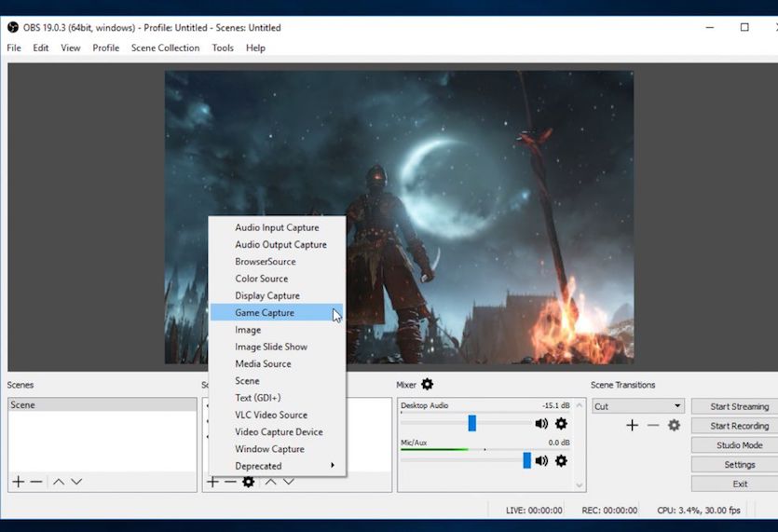Maximize the OBS window
Image resolution: width=778 pixels, height=532 pixels.
point(744,27)
